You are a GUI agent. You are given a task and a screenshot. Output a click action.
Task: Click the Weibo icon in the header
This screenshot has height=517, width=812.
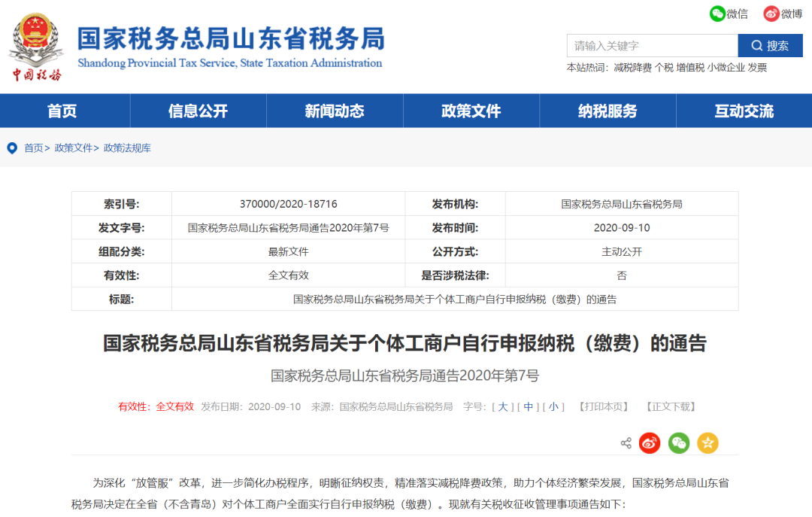pyautogui.click(x=771, y=14)
